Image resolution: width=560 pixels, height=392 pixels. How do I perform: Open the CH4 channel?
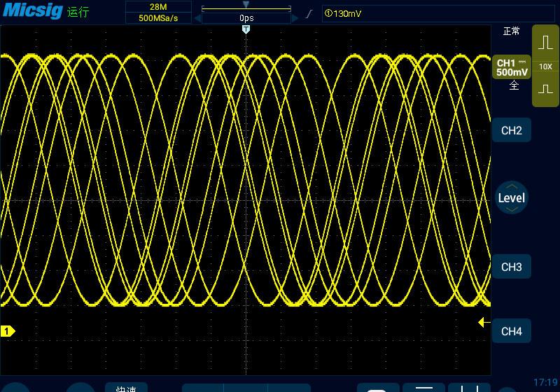point(512,331)
